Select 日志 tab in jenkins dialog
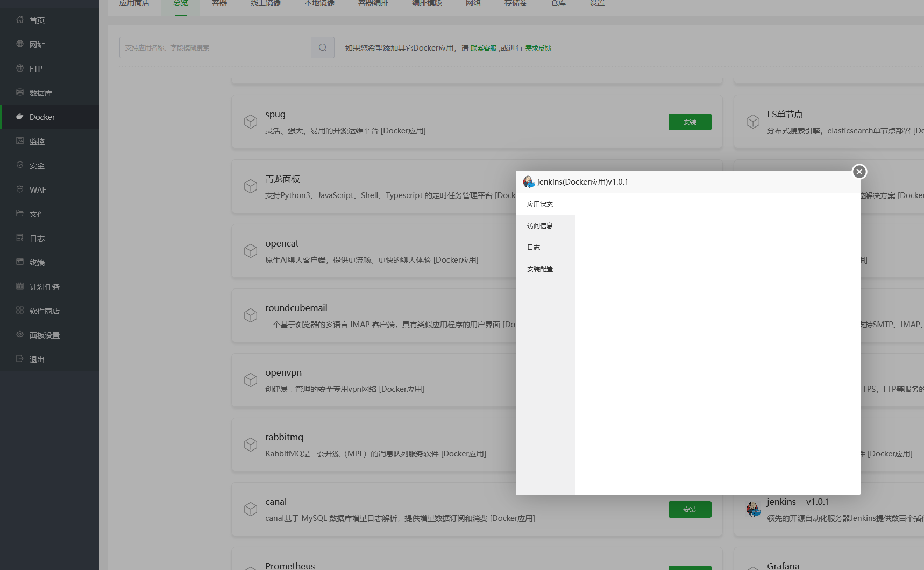This screenshot has height=570, width=924. 546,247
